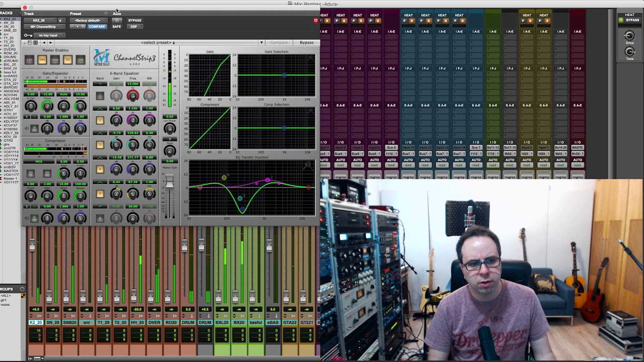Click the compressor Post EQ button
The height and width of the screenshot is (362, 644).
[31, 173]
